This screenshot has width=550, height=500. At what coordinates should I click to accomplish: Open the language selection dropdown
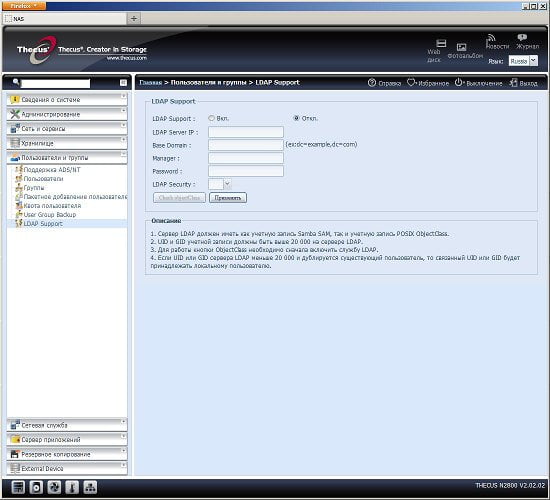(523, 61)
